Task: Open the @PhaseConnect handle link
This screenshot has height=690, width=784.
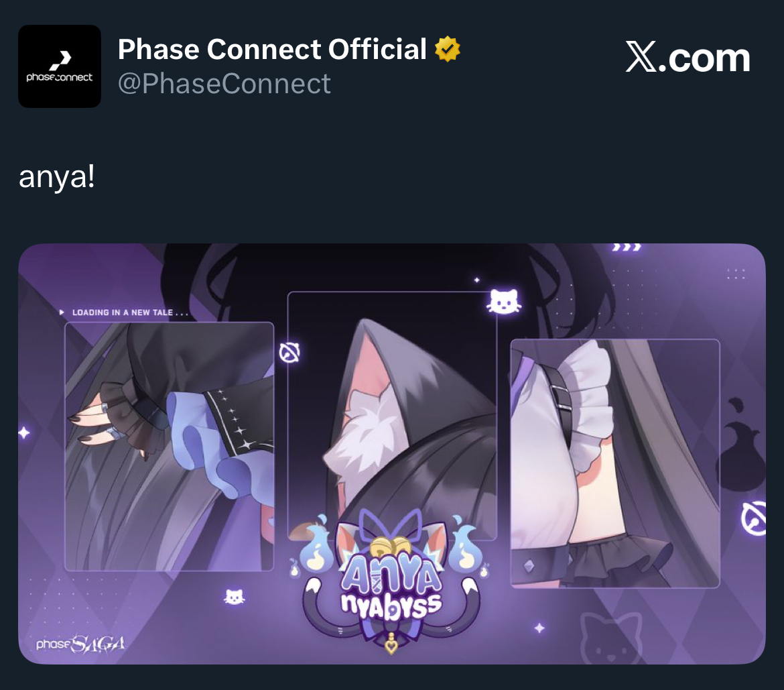Action: click(x=224, y=84)
